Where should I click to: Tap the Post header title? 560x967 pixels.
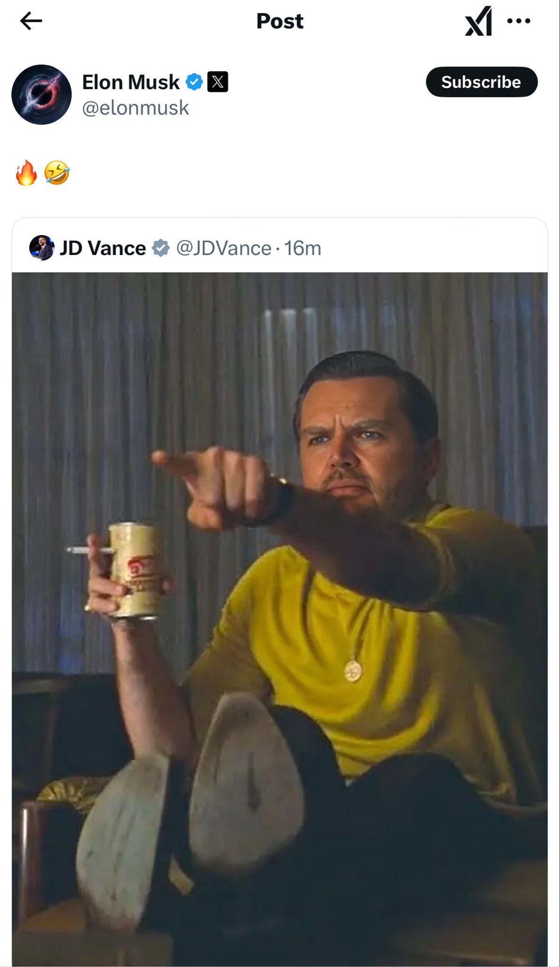coord(280,21)
